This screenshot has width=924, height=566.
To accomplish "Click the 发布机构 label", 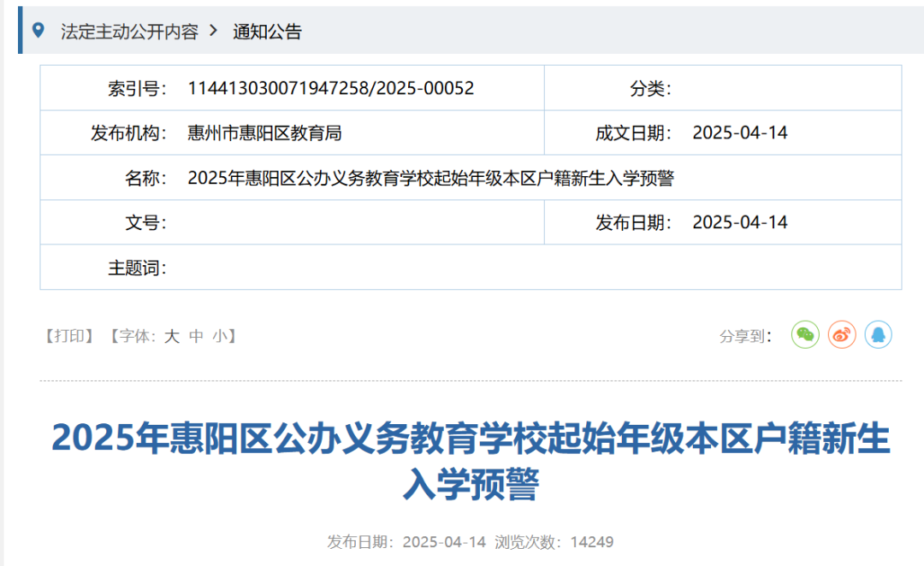I will 128,133.
